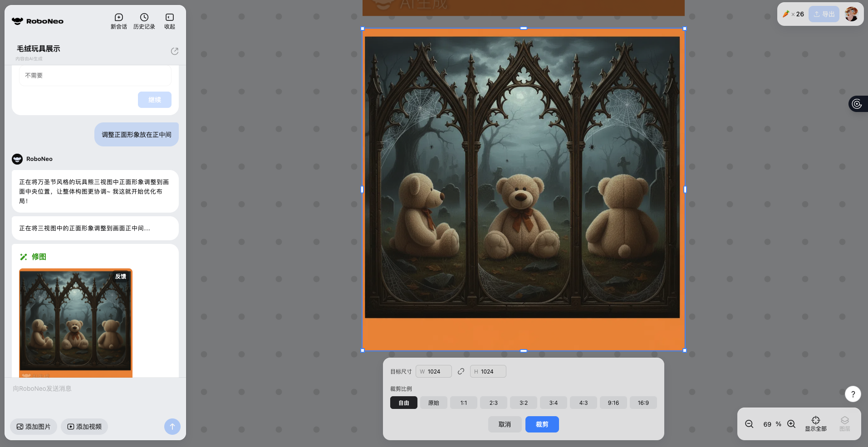Cancel cropping with 取消 button
868x447 pixels.
(505, 424)
